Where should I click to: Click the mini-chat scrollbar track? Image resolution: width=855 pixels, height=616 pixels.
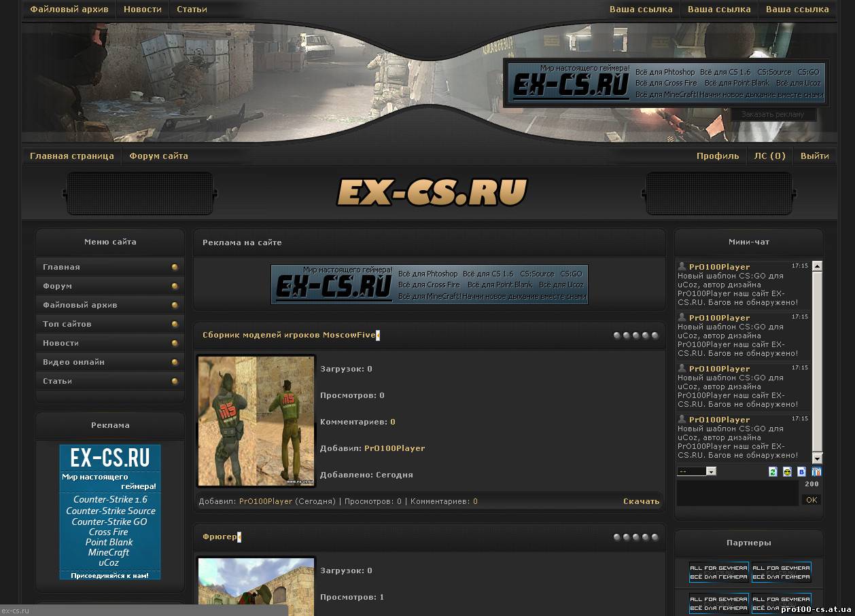coord(817,362)
